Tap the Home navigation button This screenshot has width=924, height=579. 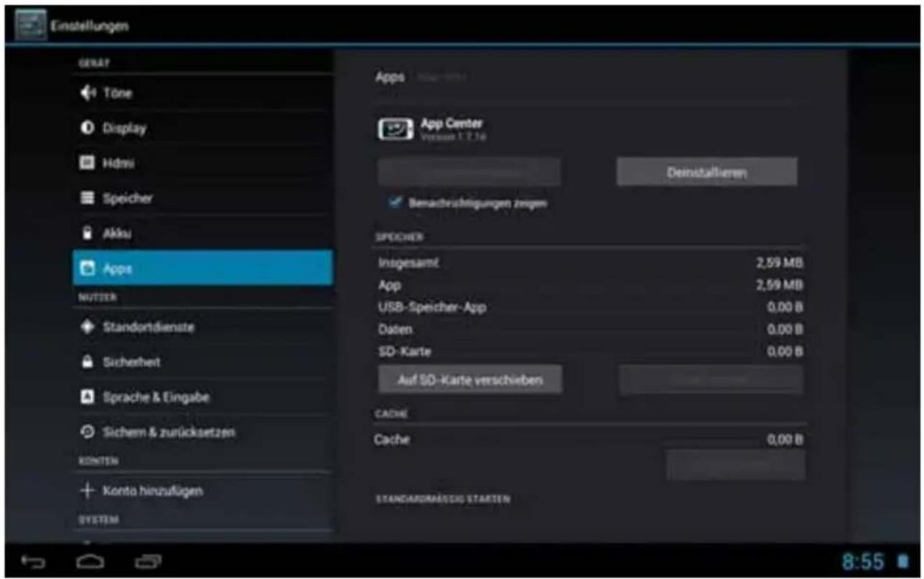pos(91,560)
